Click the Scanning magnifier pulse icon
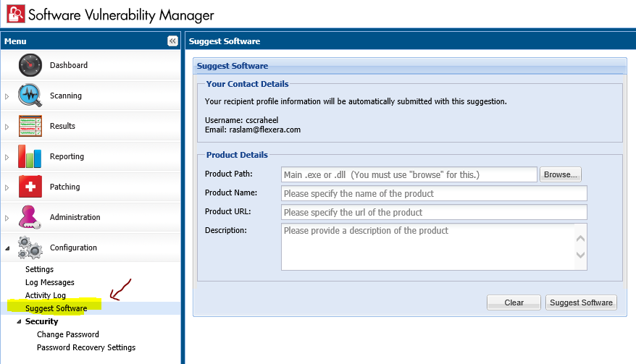Viewport: 636px width, 364px height. pos(30,96)
